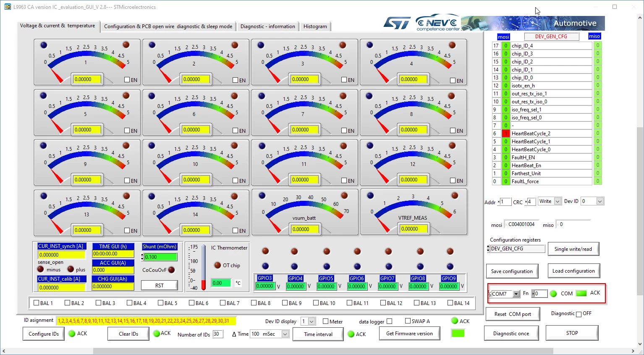Screen dimensions: 644x355
Task: Click the ID assignment yellow field
Action: tap(146, 321)
